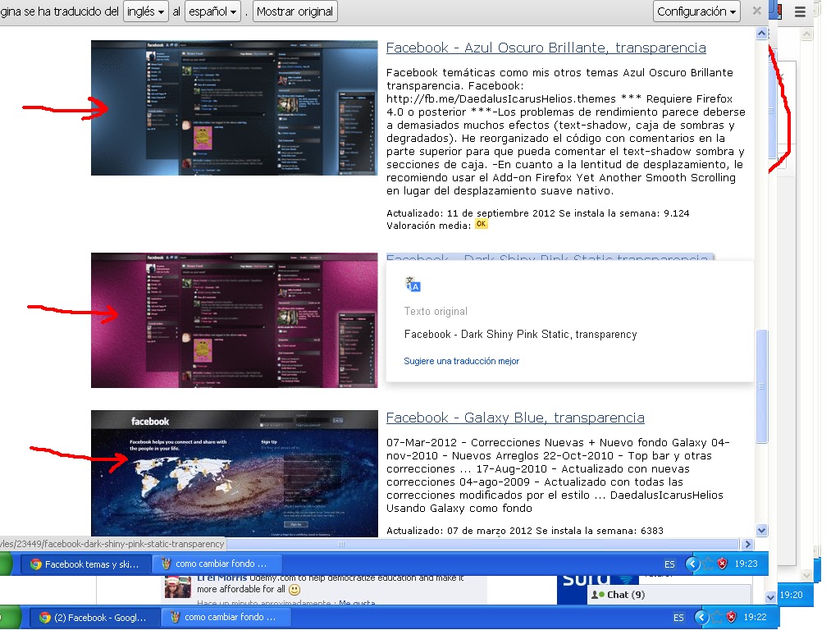The height and width of the screenshot is (630, 840).
Task: Open the source language dropdown inglés
Action: tap(145, 11)
